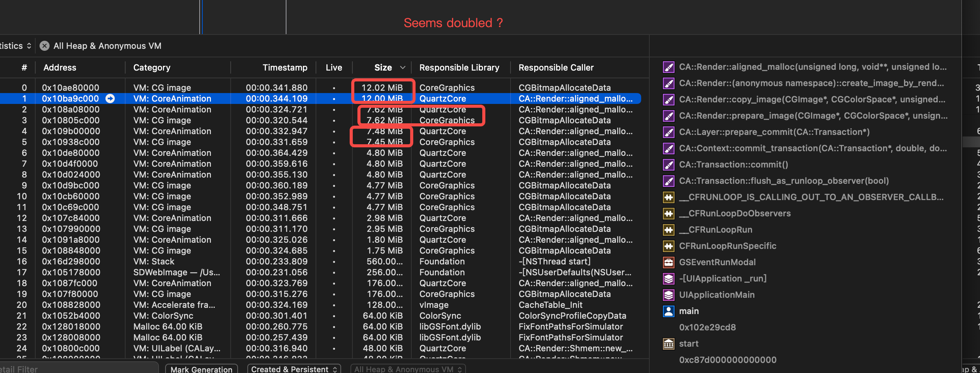Image resolution: width=980 pixels, height=373 pixels.
Task: Click the UIApplicationMain layers icon
Action: point(668,295)
